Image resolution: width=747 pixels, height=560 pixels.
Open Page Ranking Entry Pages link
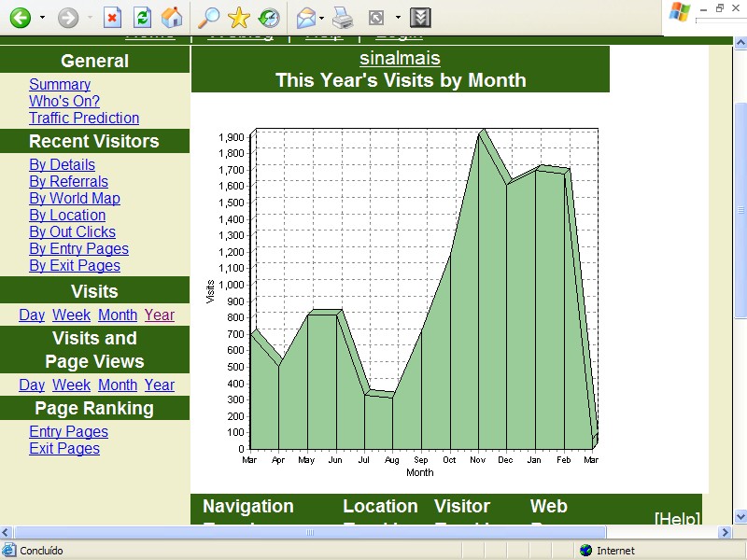coord(68,431)
